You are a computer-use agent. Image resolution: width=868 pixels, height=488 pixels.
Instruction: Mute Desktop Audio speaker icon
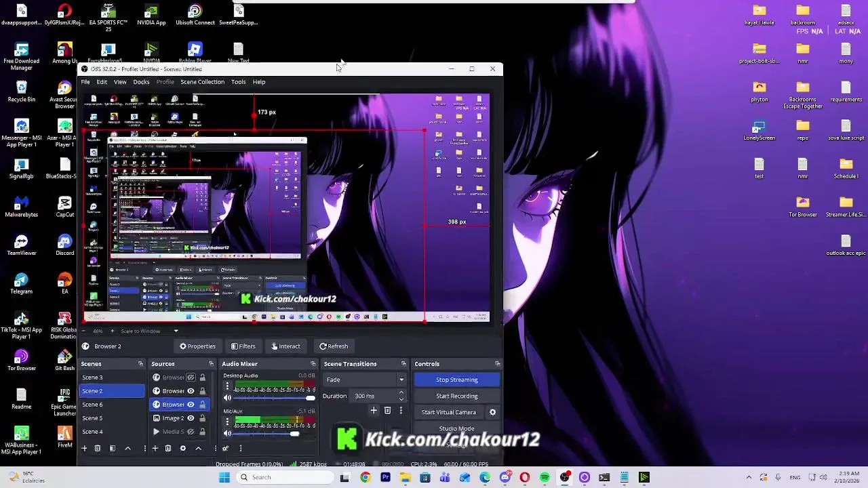pos(227,398)
